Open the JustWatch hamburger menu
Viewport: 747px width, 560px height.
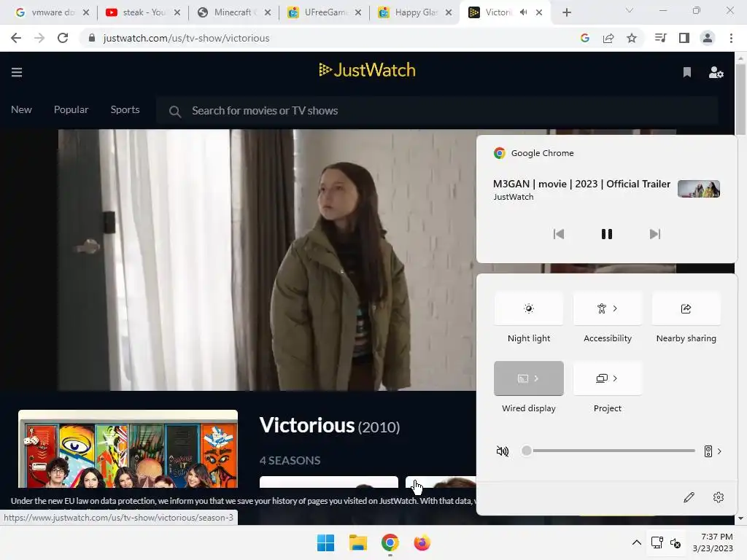click(x=17, y=72)
